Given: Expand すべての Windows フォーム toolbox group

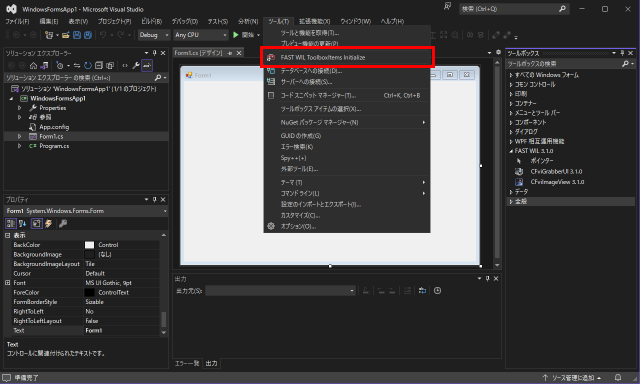Looking at the screenshot, I should click(x=511, y=75).
